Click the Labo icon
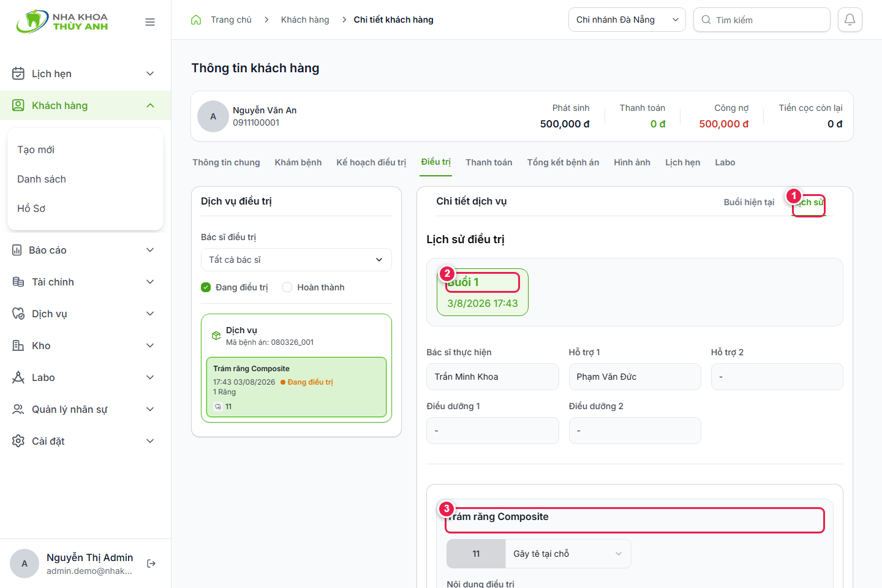This screenshot has height=588, width=882. pos(18,377)
